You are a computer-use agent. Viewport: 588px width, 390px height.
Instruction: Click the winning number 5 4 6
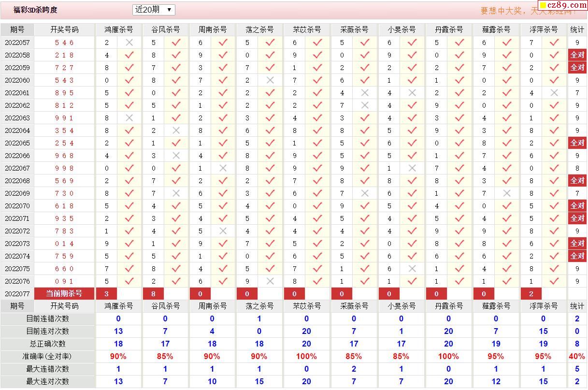[x=64, y=43]
